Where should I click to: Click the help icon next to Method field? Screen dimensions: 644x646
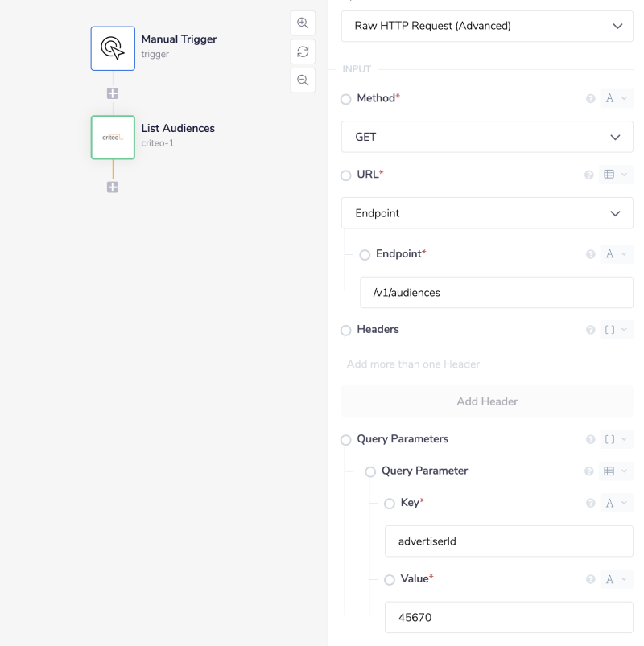590,97
